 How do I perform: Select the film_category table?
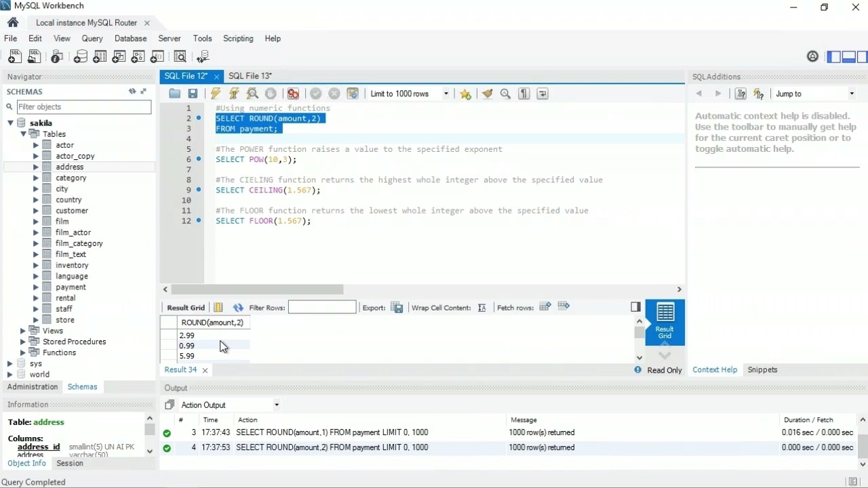(x=79, y=243)
